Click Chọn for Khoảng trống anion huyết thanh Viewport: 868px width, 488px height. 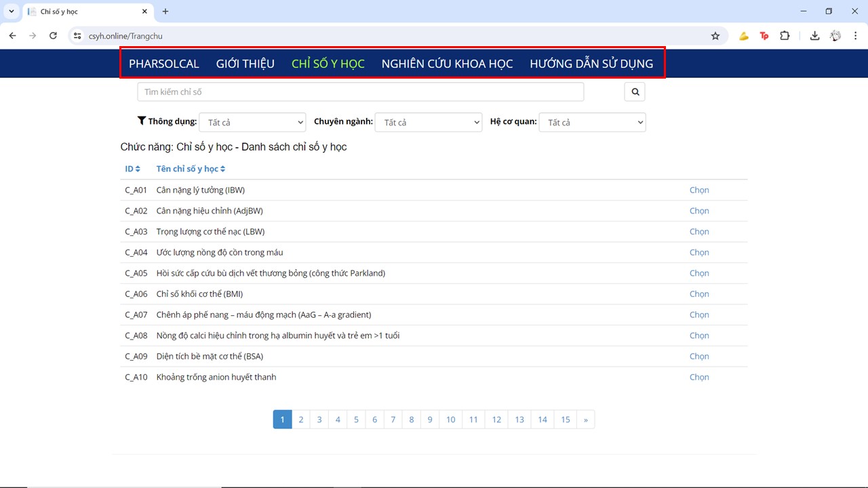point(699,377)
